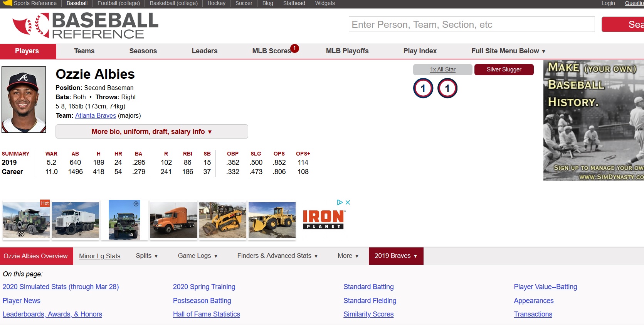Open the Player News link
The image size is (644, 325).
(21, 301)
